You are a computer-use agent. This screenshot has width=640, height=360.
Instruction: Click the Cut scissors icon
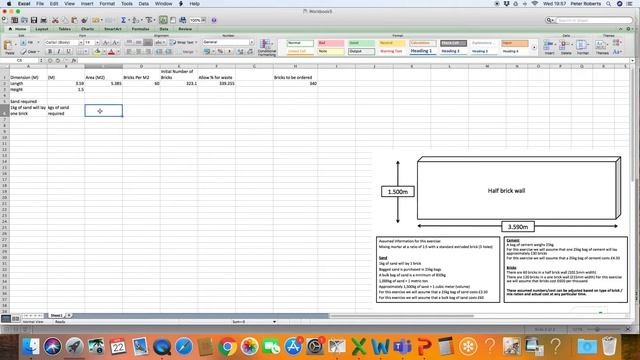pos(55,20)
